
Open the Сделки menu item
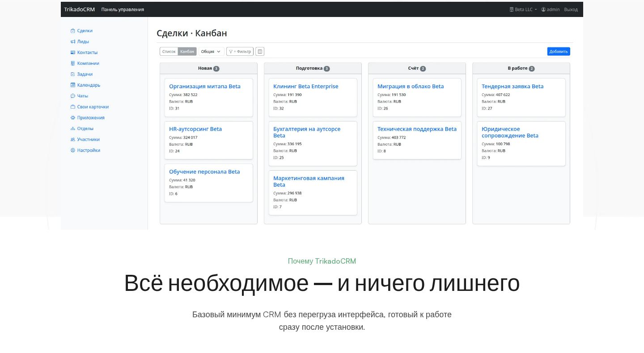click(85, 31)
